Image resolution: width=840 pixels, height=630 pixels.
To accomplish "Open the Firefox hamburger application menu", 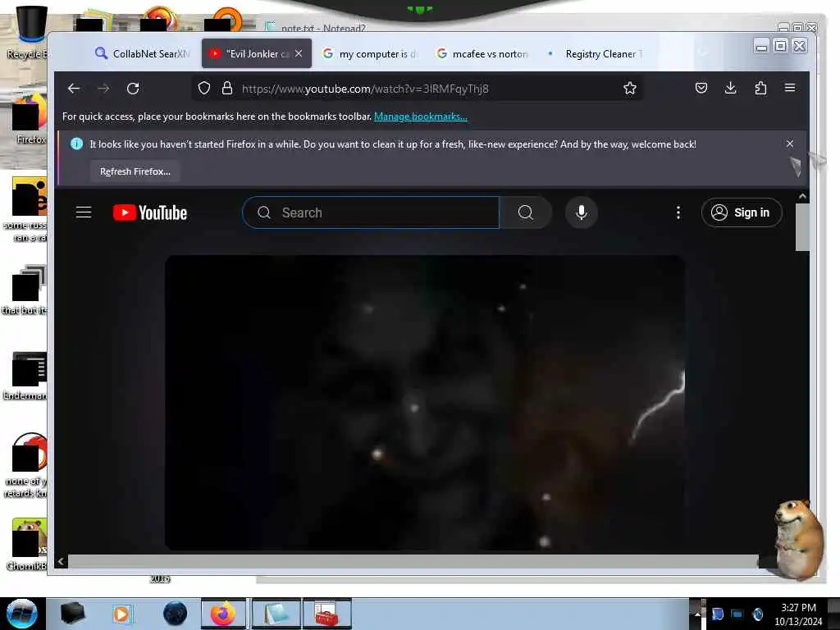I will pos(790,88).
